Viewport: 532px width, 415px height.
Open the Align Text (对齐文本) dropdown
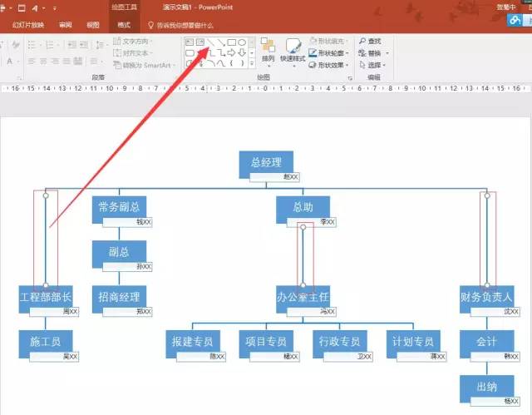coord(133,53)
